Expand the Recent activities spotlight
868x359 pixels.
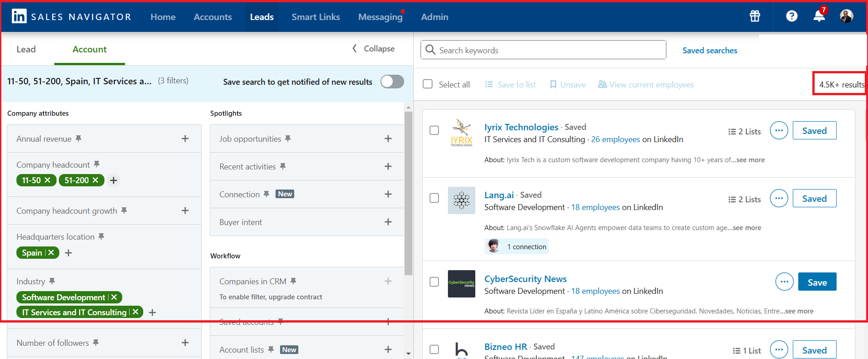388,166
